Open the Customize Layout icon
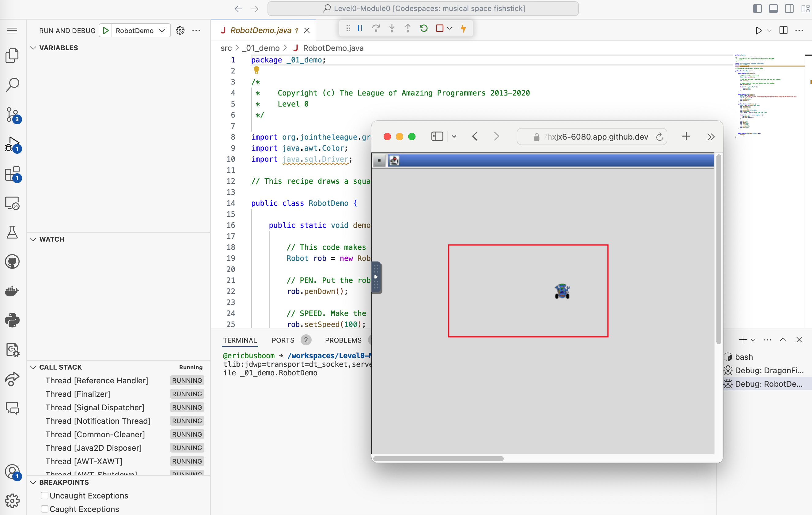The height and width of the screenshot is (515, 812). [x=806, y=9]
